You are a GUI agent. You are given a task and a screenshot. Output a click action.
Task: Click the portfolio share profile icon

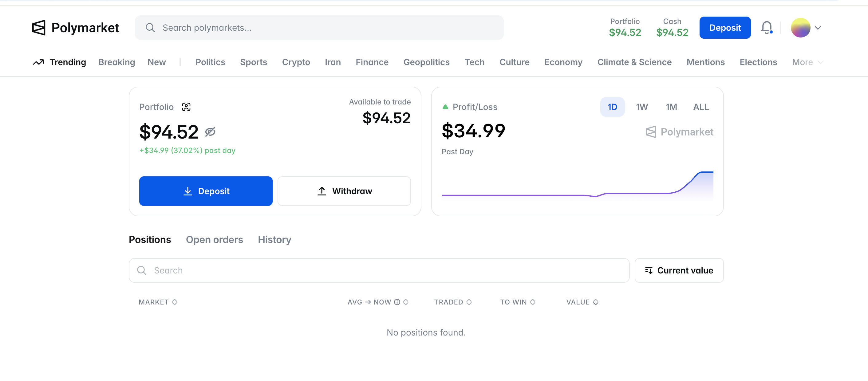[186, 107]
